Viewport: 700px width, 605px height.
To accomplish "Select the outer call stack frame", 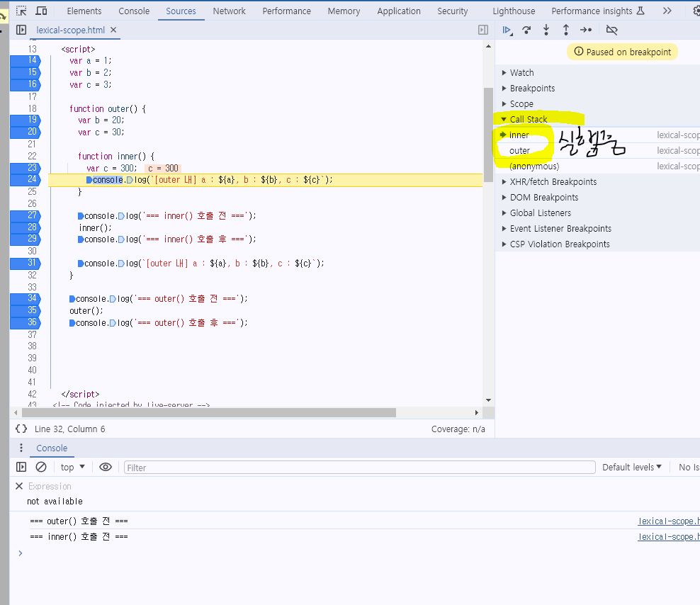I will (x=597, y=150).
